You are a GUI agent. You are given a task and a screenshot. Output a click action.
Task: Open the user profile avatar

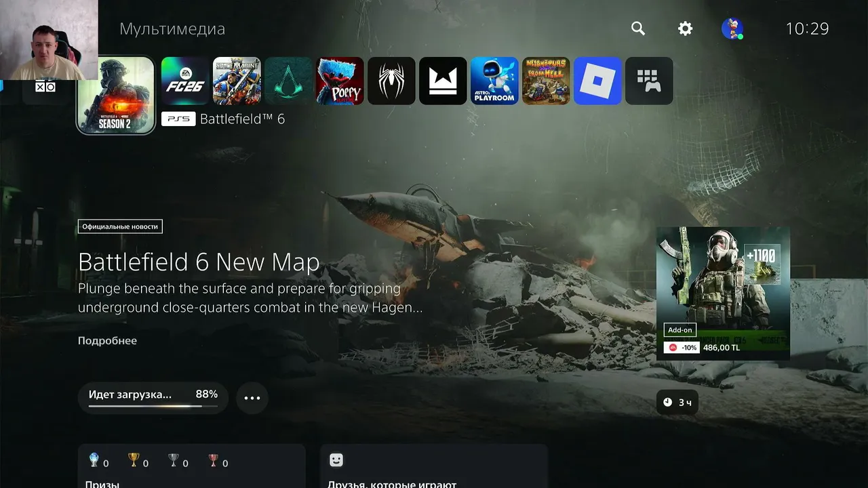(732, 28)
